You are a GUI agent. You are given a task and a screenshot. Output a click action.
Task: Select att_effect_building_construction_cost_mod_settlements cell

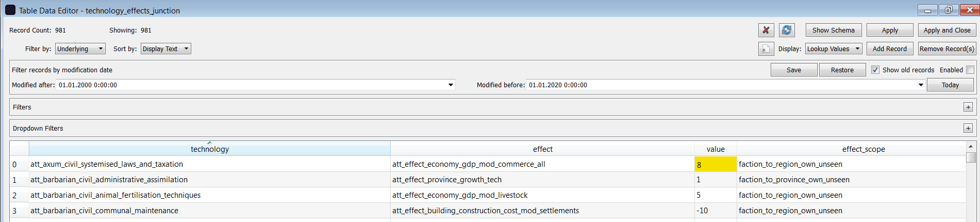(542, 211)
